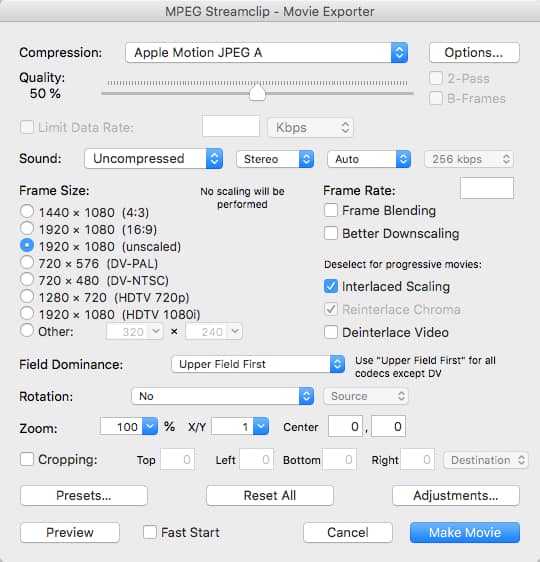The width and height of the screenshot is (540, 562).
Task: Open the Compression codec dropdown
Action: [266, 53]
